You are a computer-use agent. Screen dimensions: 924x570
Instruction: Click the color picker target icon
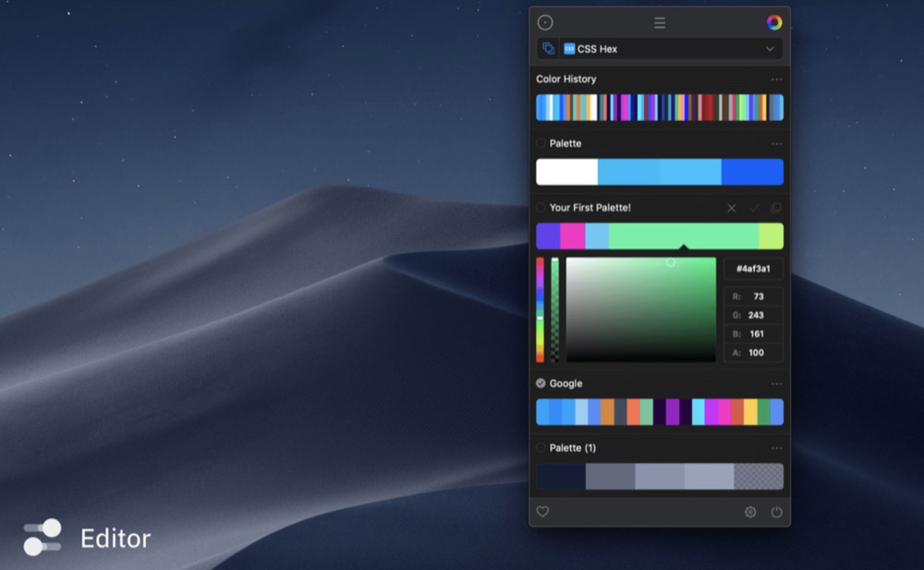pyautogui.click(x=545, y=23)
